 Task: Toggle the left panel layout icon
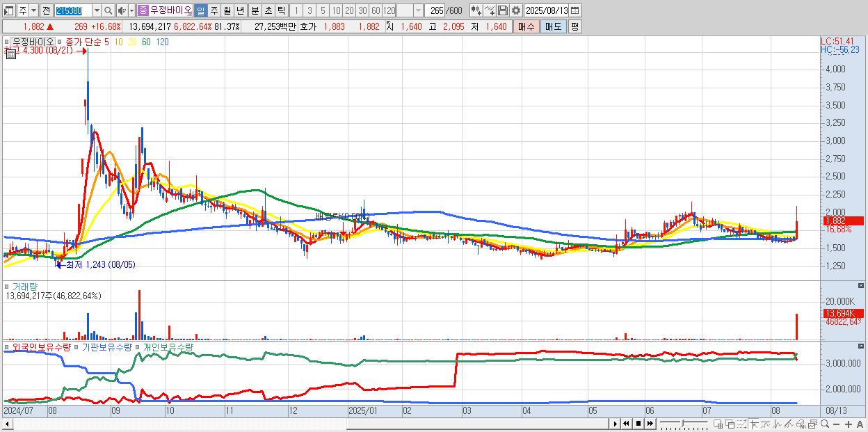point(8,10)
